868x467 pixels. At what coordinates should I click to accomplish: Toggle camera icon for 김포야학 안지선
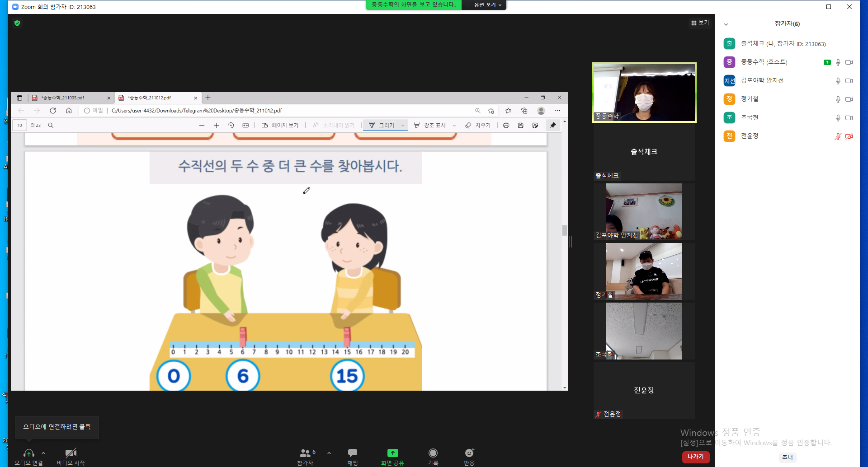[849, 81]
